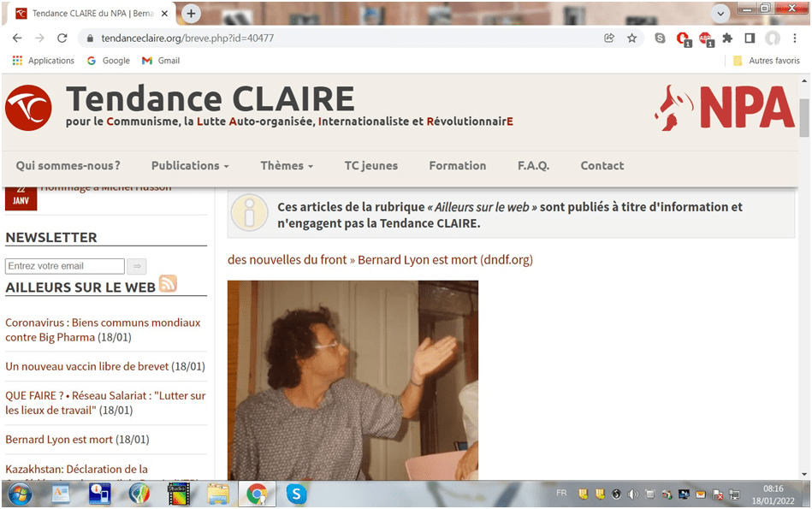The width and height of the screenshot is (812, 509).
Task: Open the Extensions puzzle menu
Action: click(x=727, y=38)
